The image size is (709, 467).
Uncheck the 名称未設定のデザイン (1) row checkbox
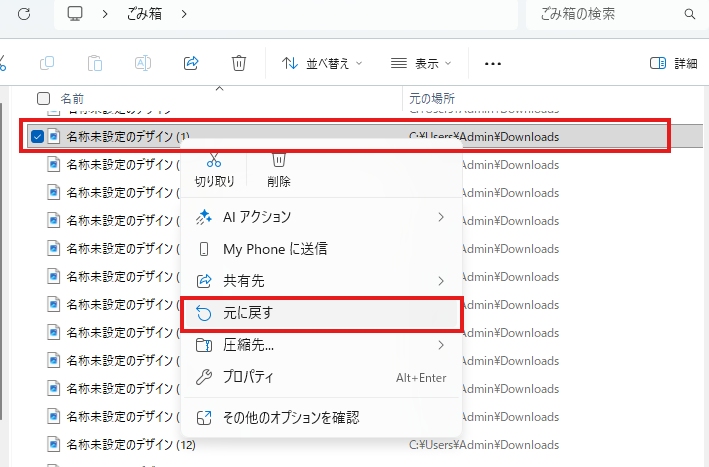click(38, 136)
